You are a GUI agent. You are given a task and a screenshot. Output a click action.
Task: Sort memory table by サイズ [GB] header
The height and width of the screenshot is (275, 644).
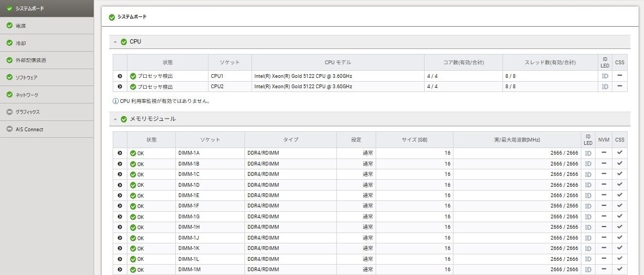(414, 140)
